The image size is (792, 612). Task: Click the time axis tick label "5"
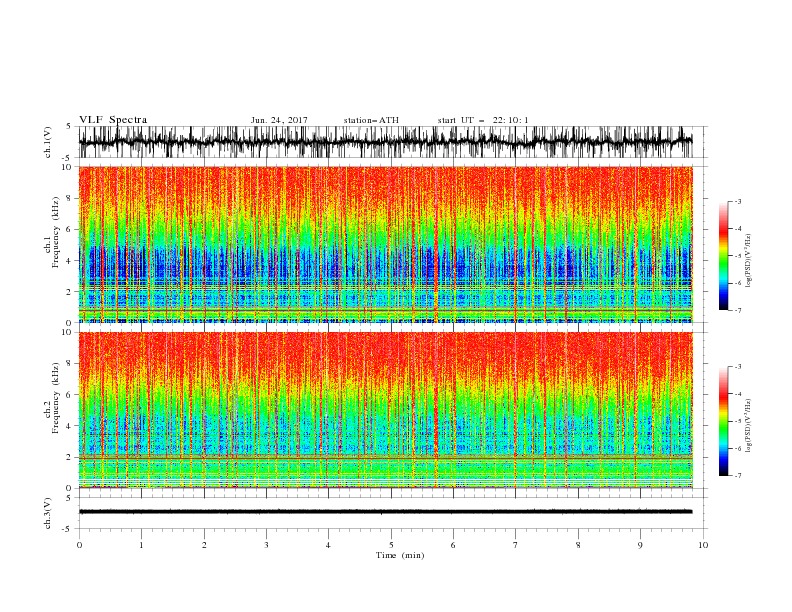point(391,545)
